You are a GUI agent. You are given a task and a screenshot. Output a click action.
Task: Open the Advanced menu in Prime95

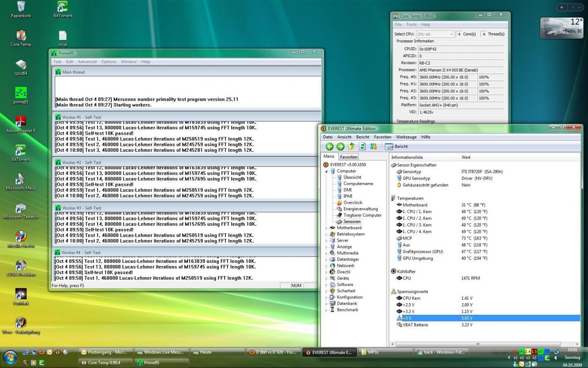[x=87, y=62]
